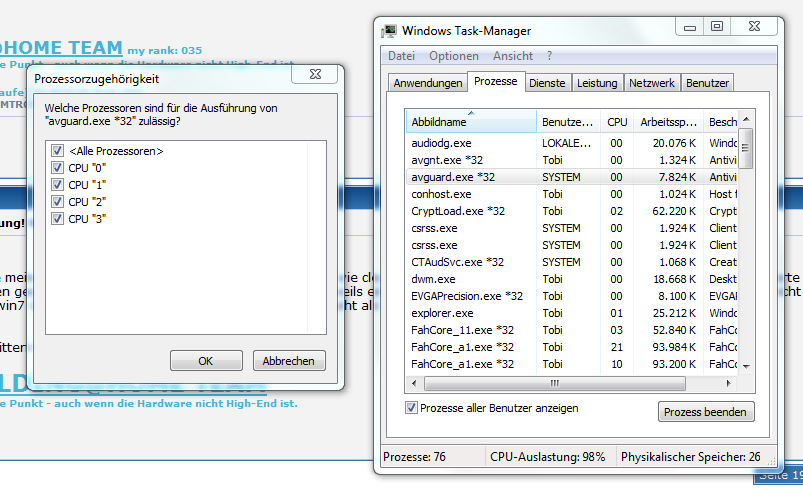
Task: Confirm affinity dialog with OK
Action: pyautogui.click(x=206, y=361)
